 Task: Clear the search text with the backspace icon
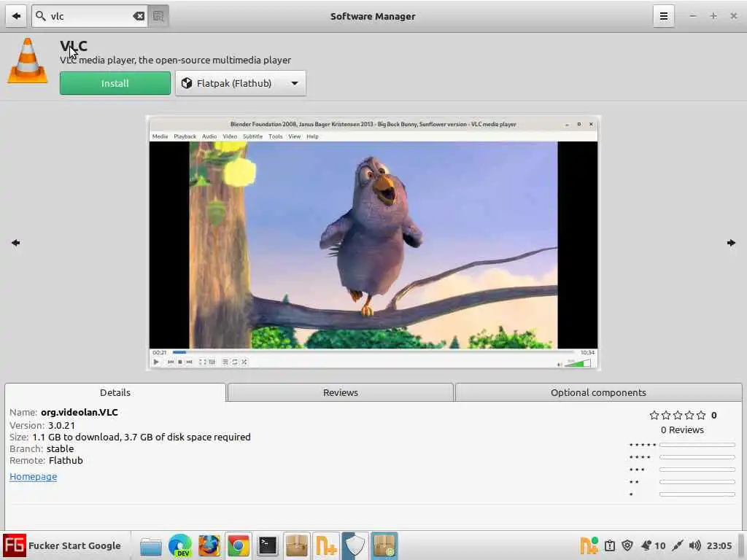[x=139, y=16]
